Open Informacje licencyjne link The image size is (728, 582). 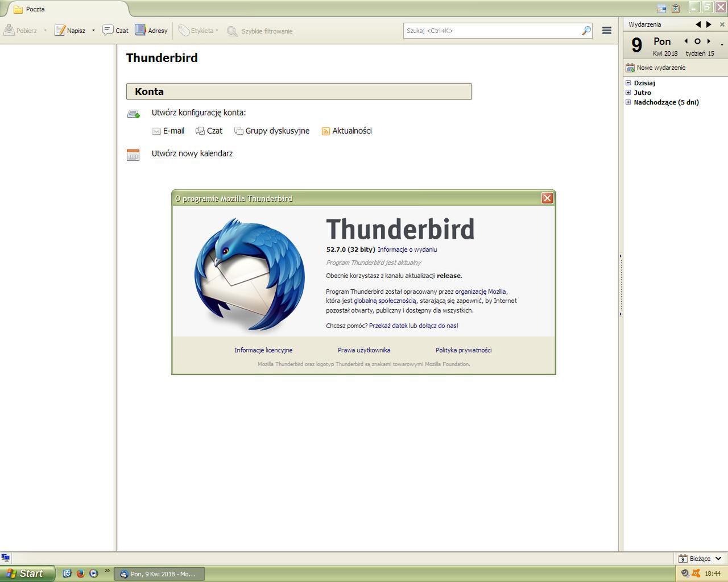coord(263,350)
